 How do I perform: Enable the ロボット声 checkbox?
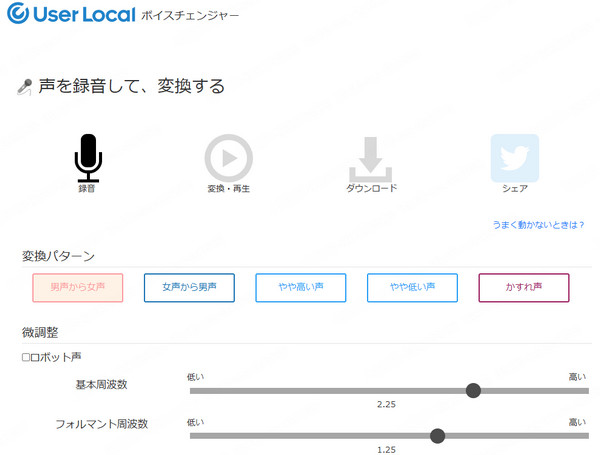coord(26,357)
